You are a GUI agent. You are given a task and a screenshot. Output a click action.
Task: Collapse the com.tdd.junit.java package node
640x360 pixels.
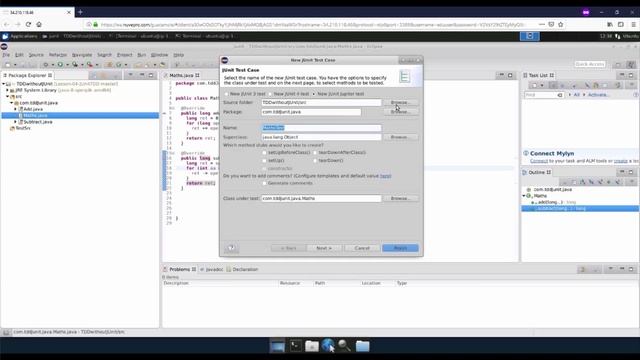pos(11,103)
